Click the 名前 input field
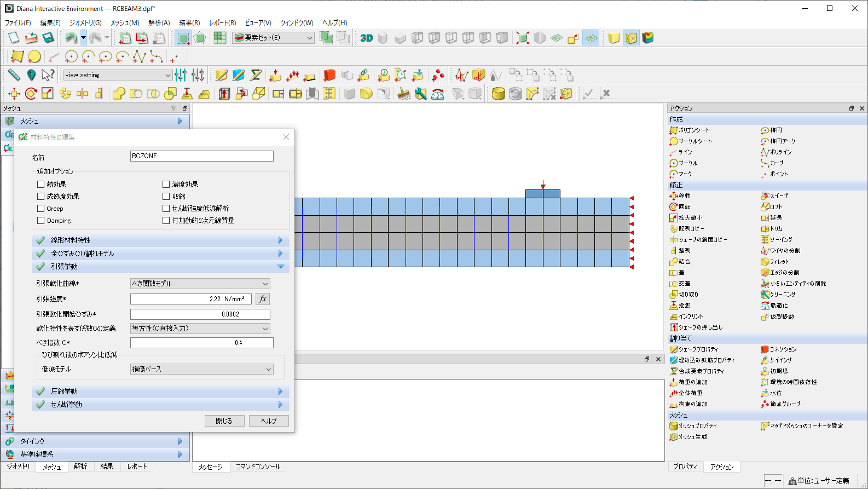 (x=201, y=156)
